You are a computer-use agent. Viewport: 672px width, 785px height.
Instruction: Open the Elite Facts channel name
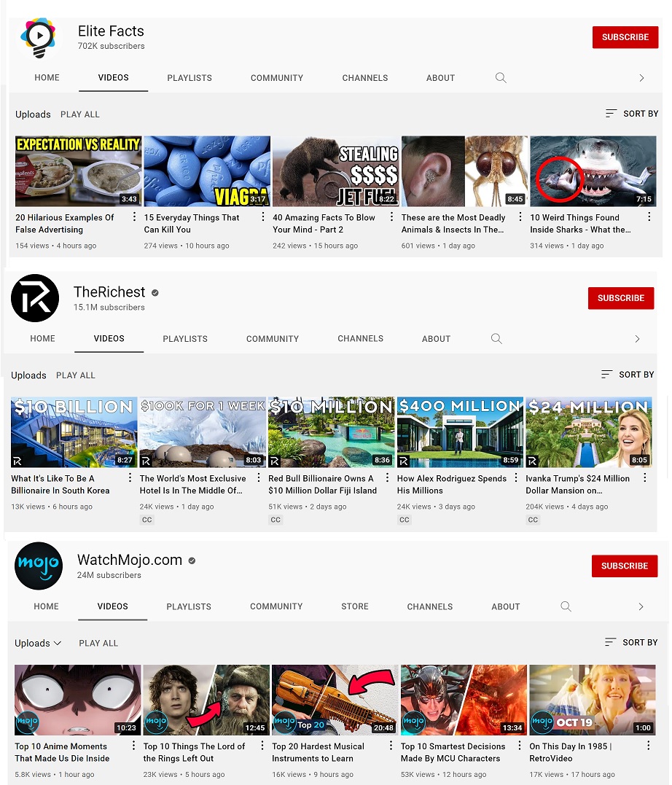(112, 31)
